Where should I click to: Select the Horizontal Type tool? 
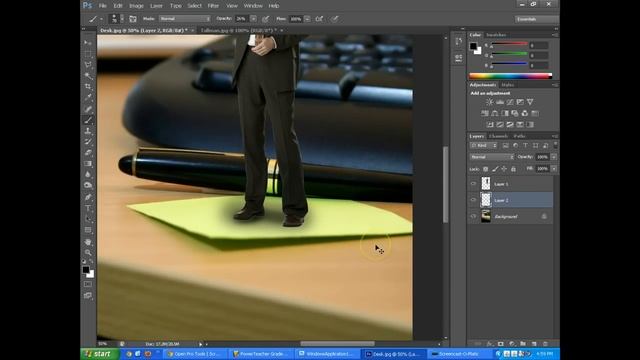(88, 208)
